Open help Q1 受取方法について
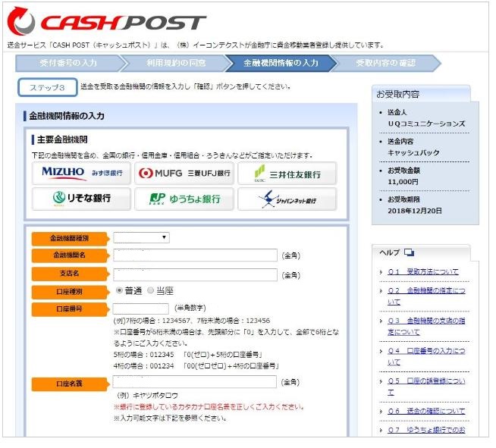 coord(423,272)
